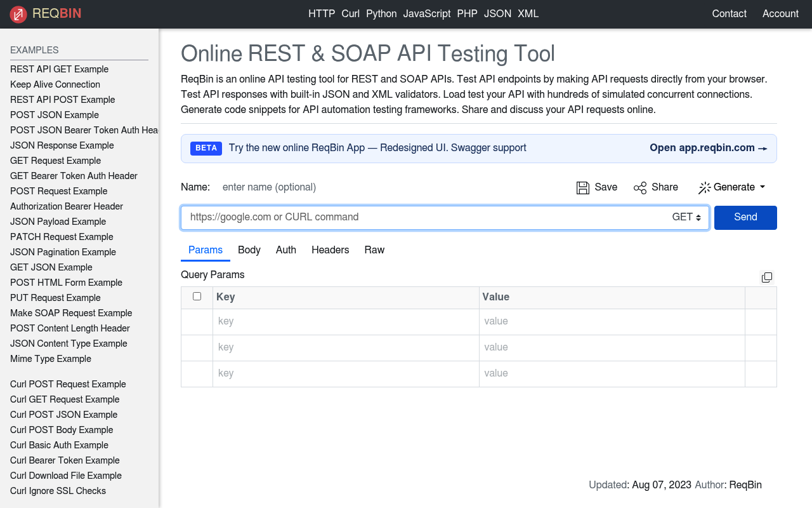Open POST JSON Example
Screen dimensions: 812x508
(x=55, y=115)
